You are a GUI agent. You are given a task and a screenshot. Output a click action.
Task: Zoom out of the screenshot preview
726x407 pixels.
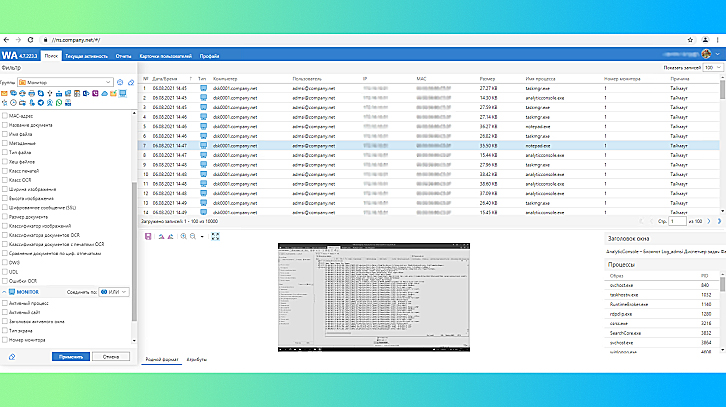pos(195,236)
